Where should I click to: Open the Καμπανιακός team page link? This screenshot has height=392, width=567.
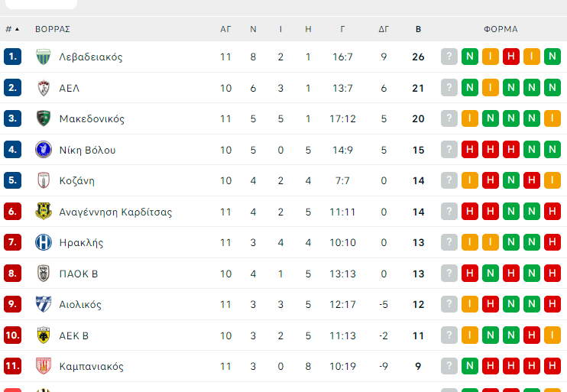tap(91, 367)
